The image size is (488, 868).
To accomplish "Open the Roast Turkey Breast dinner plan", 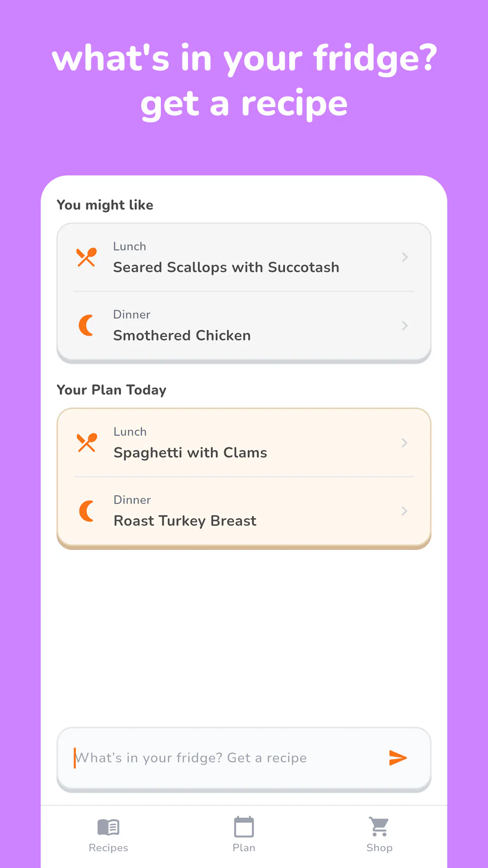I will [x=244, y=511].
